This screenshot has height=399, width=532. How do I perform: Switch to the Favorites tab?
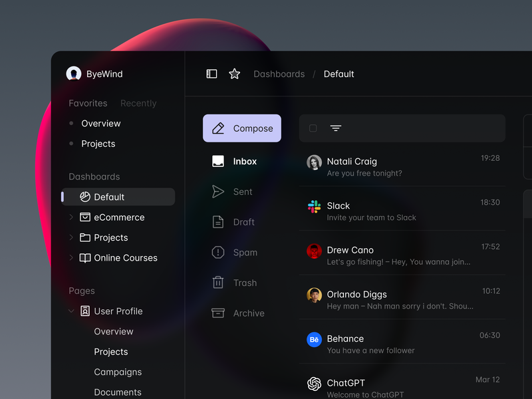[x=88, y=103]
